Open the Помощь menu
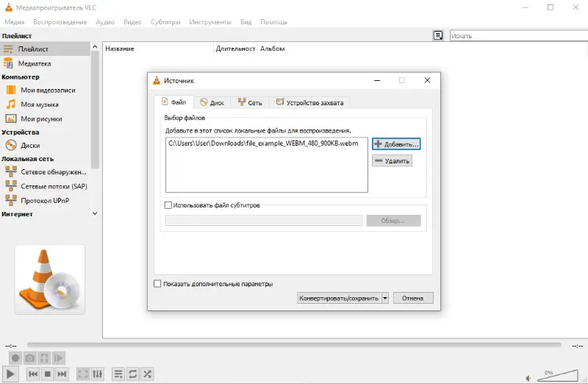Viewport: 588px width, 384px height. (273, 22)
